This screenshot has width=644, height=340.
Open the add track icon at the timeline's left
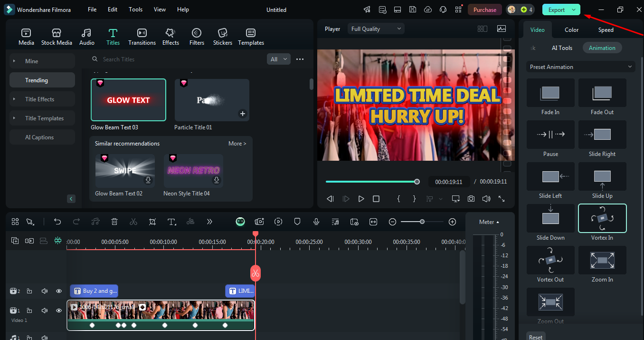click(15, 241)
